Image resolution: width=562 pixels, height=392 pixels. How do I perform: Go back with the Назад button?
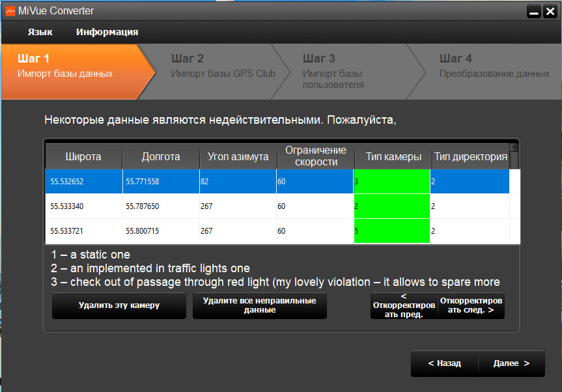444,363
